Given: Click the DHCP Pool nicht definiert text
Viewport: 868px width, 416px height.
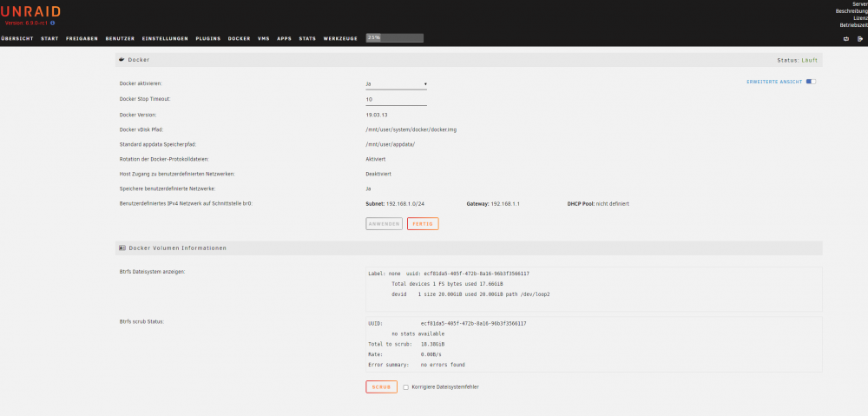Looking at the screenshot, I should 598,204.
